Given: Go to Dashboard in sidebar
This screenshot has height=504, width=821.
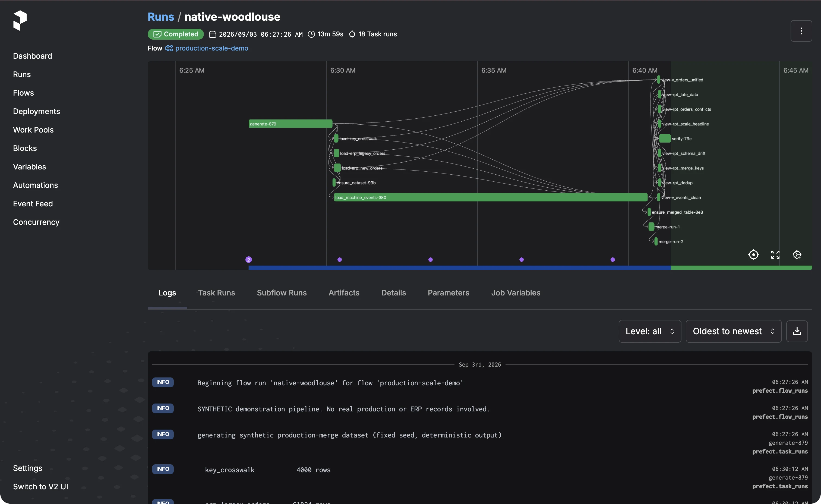Looking at the screenshot, I should coord(33,56).
